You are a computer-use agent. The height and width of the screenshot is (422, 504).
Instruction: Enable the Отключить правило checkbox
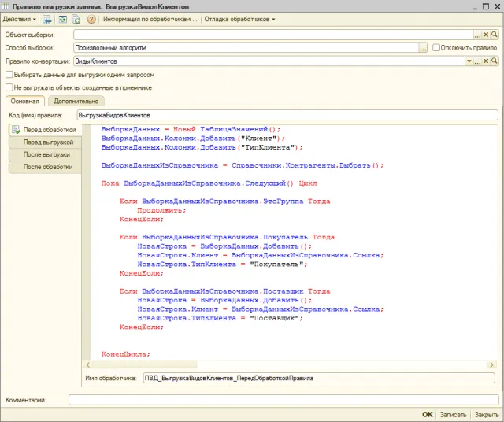point(436,47)
